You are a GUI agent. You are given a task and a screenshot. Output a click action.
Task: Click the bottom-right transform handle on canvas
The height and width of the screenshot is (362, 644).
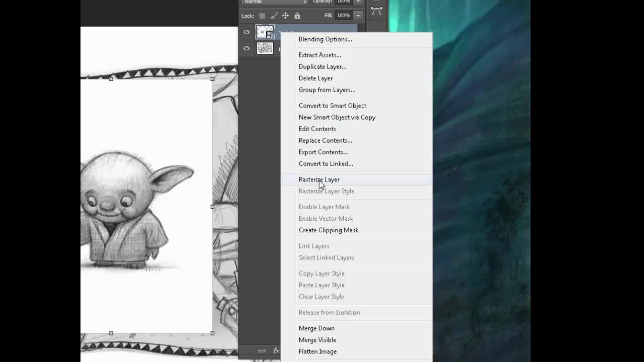[x=212, y=333]
